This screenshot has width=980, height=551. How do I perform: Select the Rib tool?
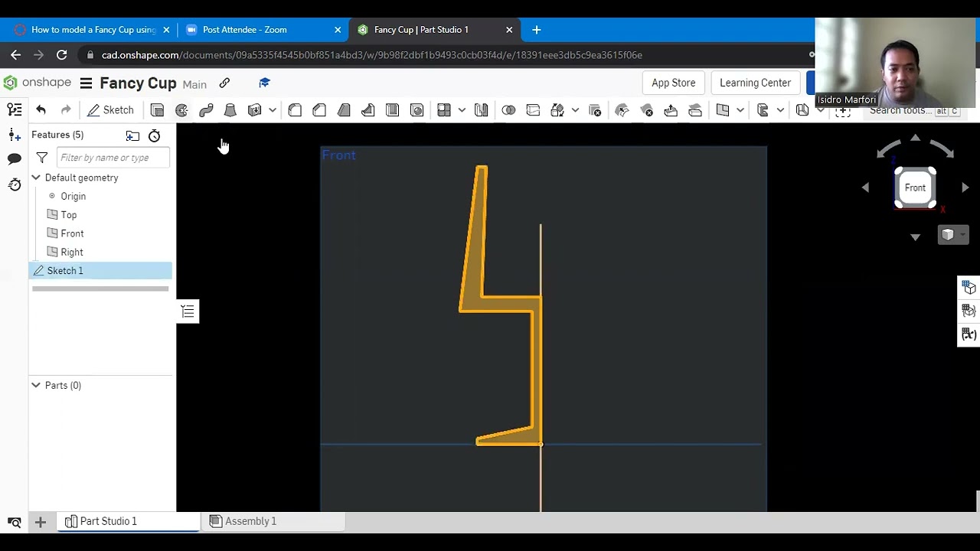[368, 110]
